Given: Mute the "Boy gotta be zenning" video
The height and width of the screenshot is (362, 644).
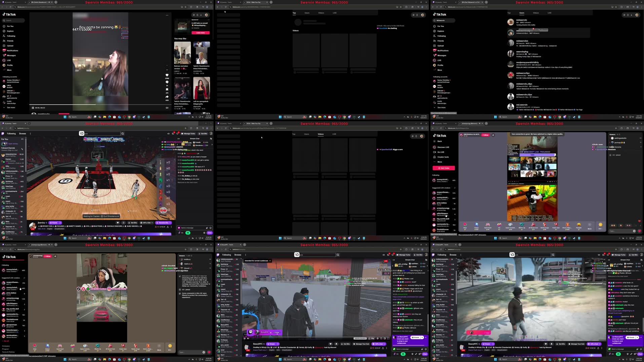Looking at the screenshot, I should pos(167,108).
